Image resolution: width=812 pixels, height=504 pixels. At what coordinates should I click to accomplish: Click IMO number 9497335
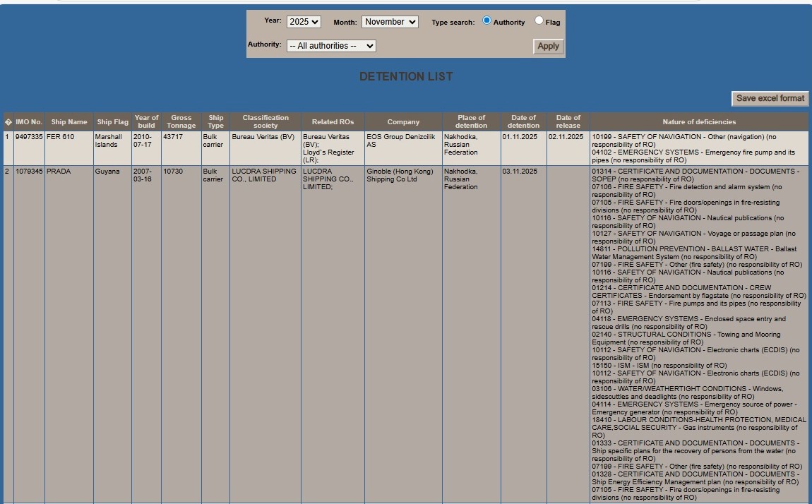29,137
